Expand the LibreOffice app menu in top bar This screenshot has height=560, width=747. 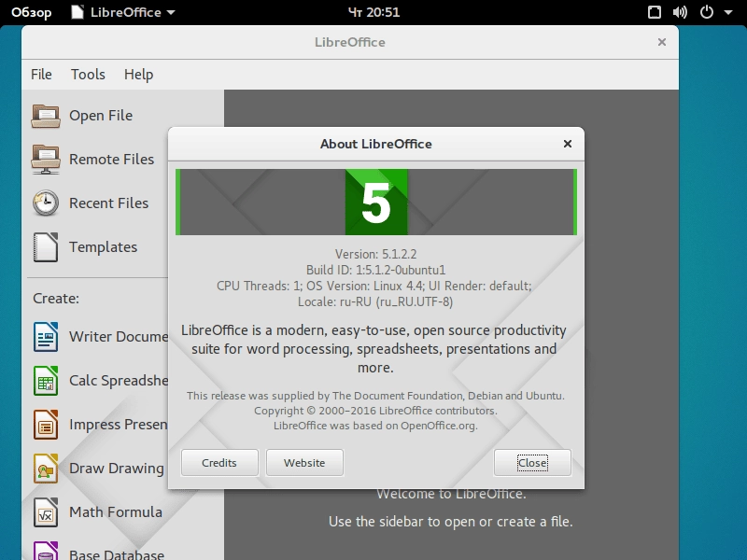pyautogui.click(x=123, y=12)
